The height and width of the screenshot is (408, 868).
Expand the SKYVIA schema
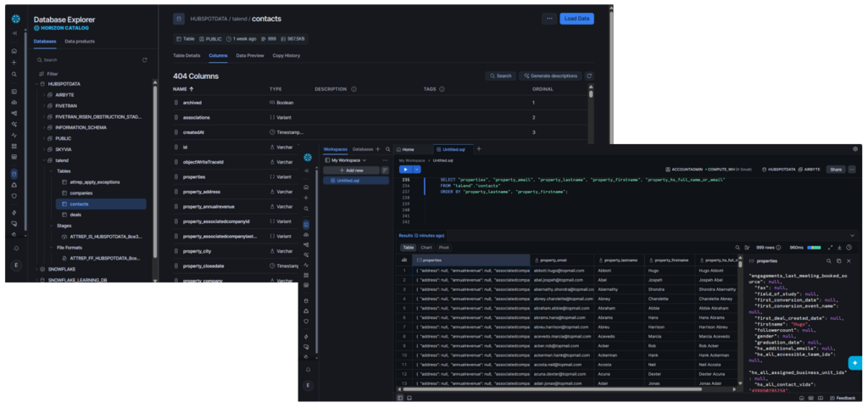tap(44, 149)
